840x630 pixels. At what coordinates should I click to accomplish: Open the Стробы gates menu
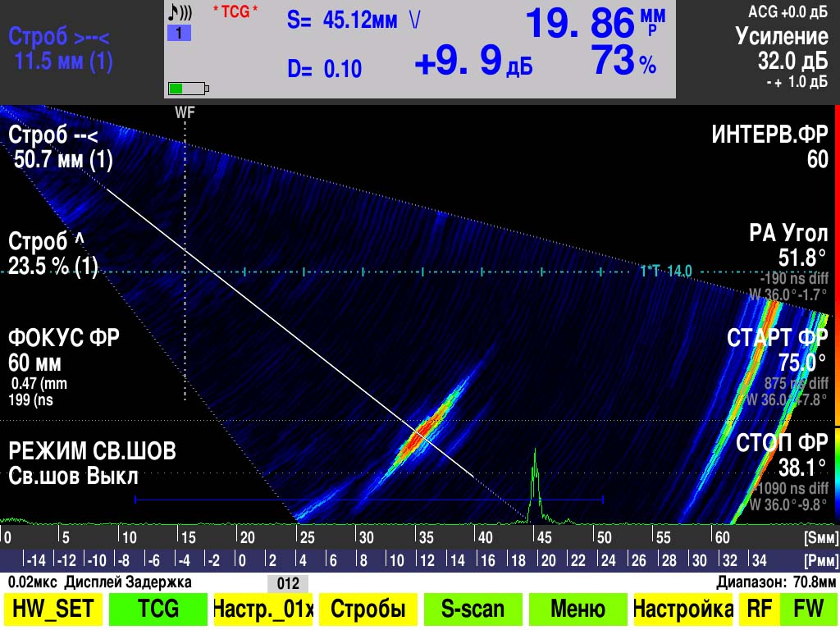pyautogui.click(x=367, y=609)
